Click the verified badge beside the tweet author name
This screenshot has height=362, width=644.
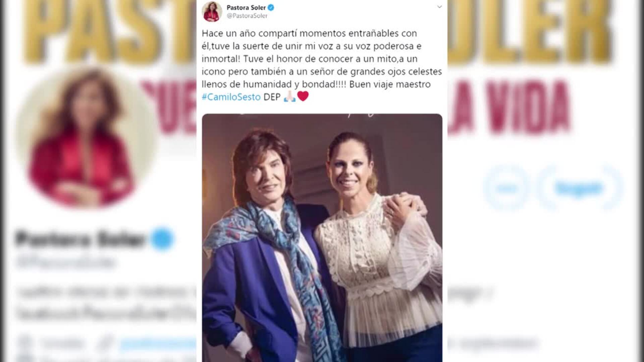(271, 8)
